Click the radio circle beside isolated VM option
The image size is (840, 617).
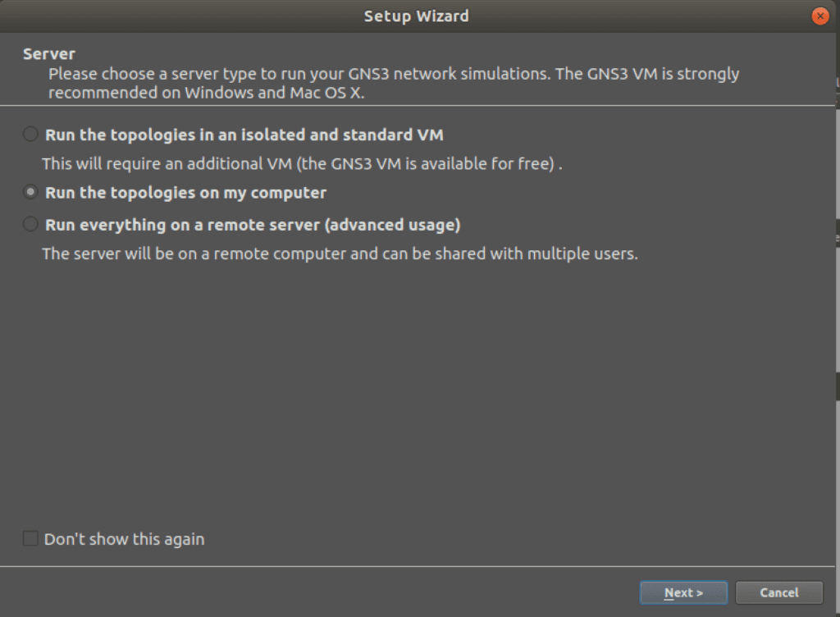(30, 134)
